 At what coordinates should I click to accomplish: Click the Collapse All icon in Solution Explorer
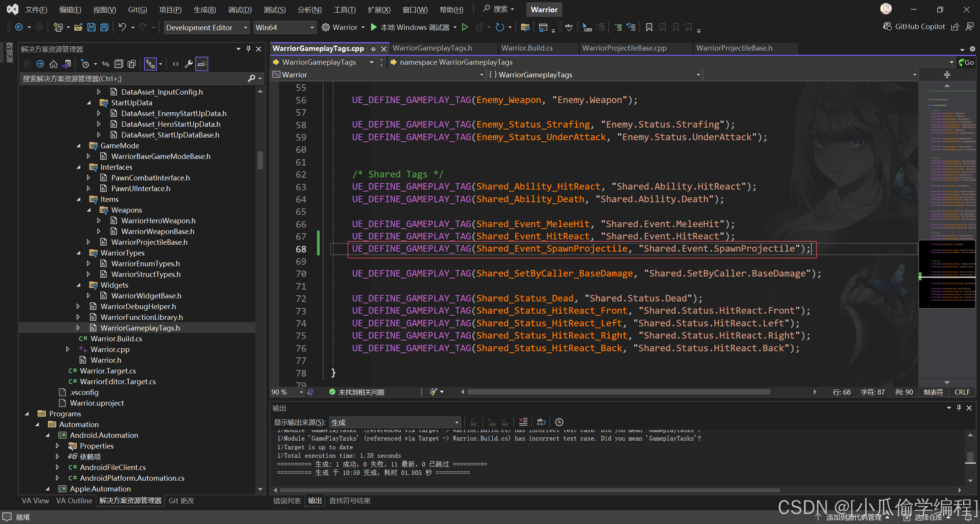(x=119, y=64)
